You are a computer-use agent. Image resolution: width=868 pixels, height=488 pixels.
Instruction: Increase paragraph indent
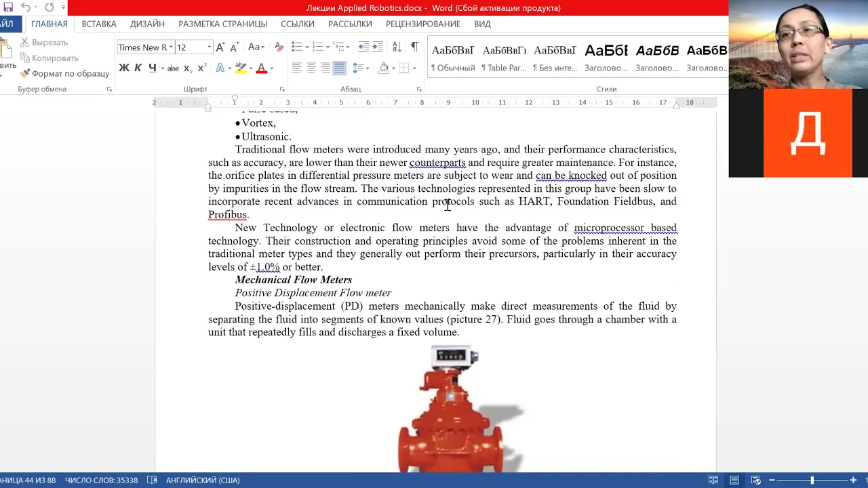point(378,47)
